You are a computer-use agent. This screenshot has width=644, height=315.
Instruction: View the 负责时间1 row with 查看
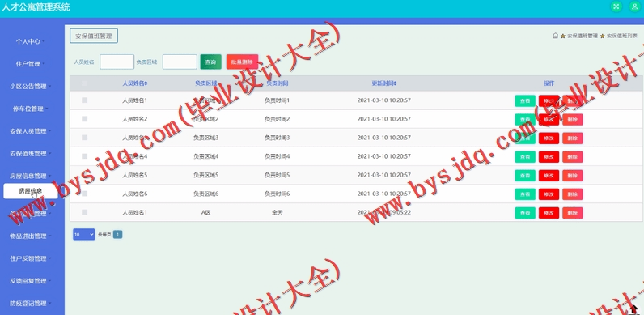tap(525, 100)
